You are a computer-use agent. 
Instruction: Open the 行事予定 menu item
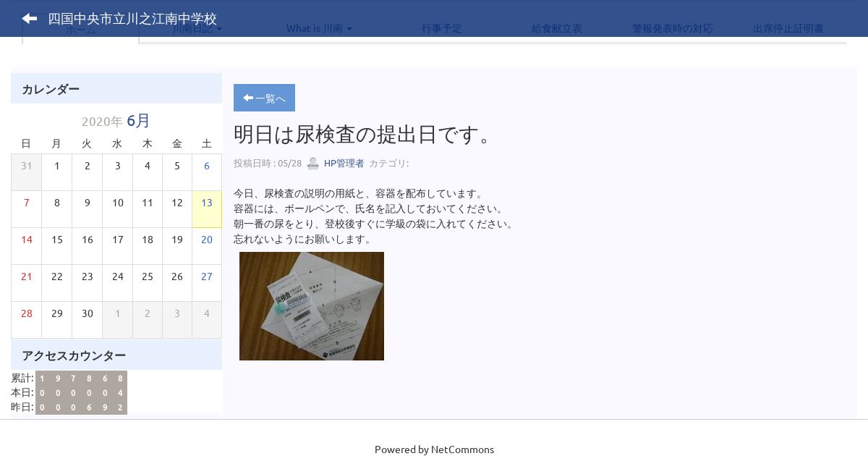pos(442,29)
